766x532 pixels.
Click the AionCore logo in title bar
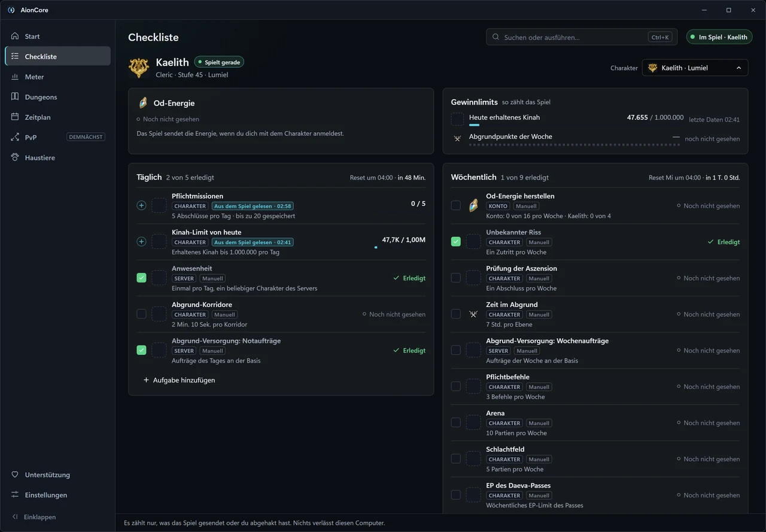pyautogui.click(x=11, y=10)
